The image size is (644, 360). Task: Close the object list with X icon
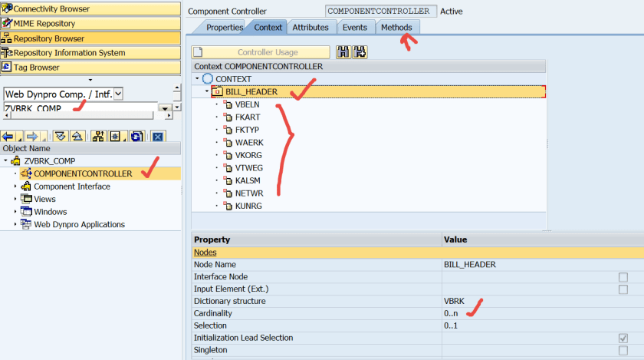[158, 137]
